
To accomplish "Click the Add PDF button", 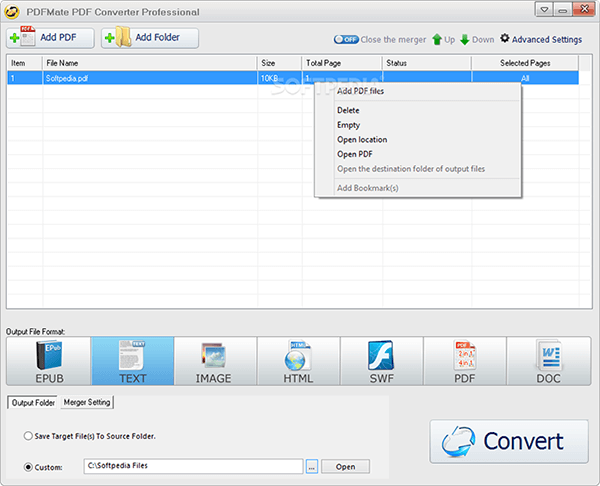I will [x=50, y=38].
